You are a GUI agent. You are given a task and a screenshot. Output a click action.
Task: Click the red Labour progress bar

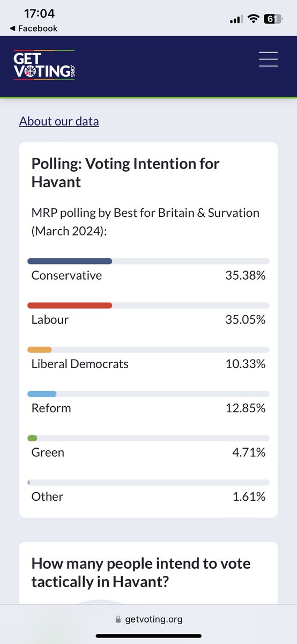[x=70, y=305]
